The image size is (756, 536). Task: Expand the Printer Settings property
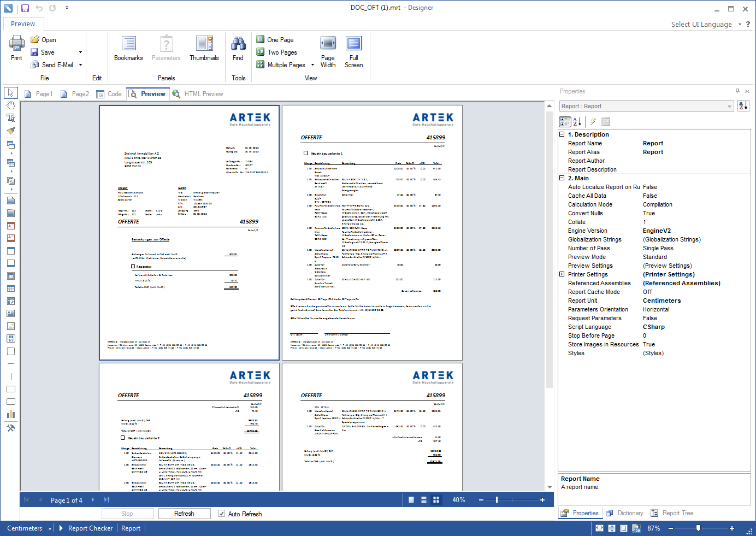point(562,274)
